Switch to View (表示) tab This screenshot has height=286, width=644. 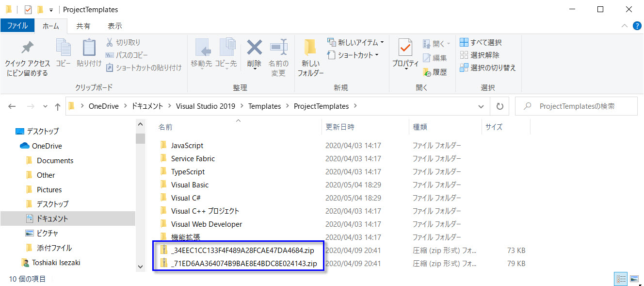click(x=115, y=26)
